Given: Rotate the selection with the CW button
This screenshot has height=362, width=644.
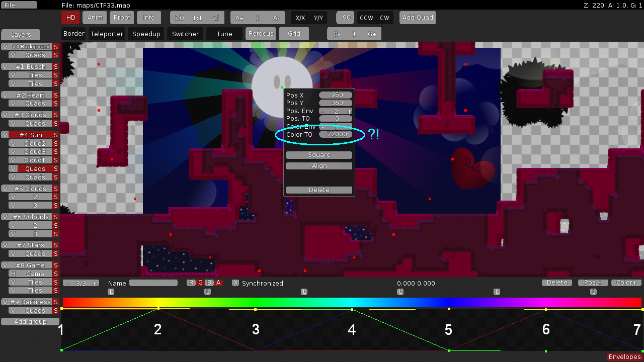Looking at the screenshot, I should click(x=385, y=18).
